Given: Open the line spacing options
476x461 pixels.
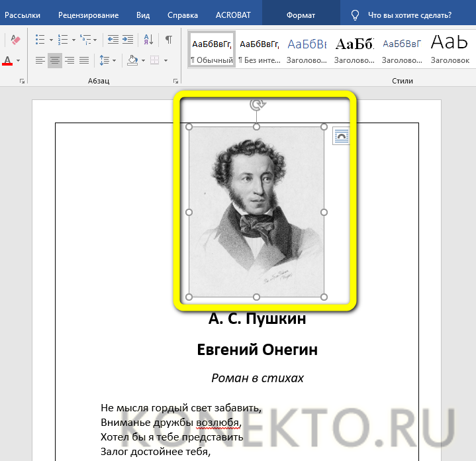Looking at the screenshot, I should click(x=105, y=60).
